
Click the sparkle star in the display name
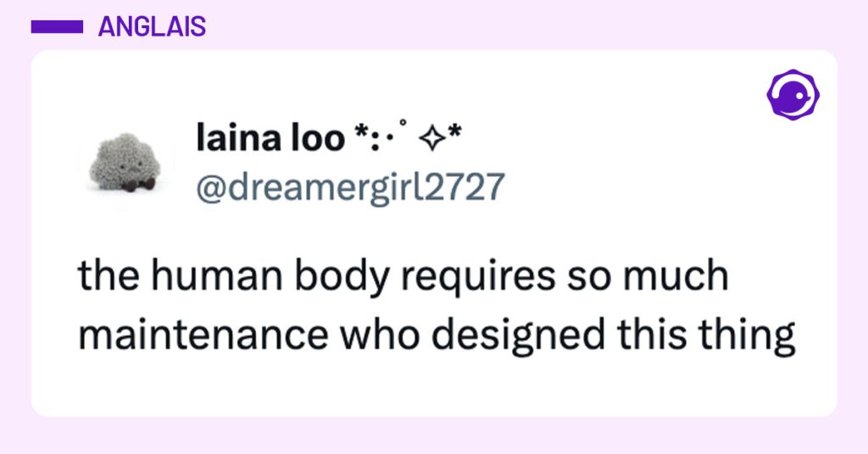pyautogui.click(x=431, y=138)
